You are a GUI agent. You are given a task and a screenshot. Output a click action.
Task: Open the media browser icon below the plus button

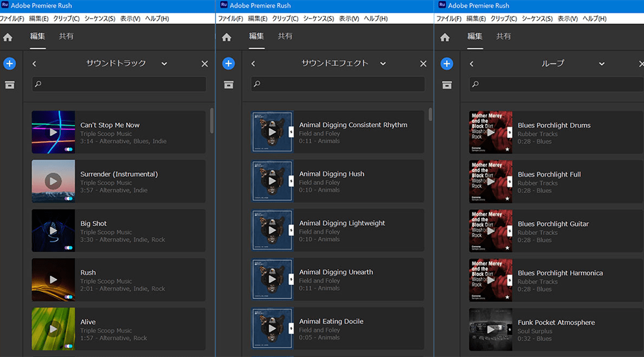coord(10,84)
